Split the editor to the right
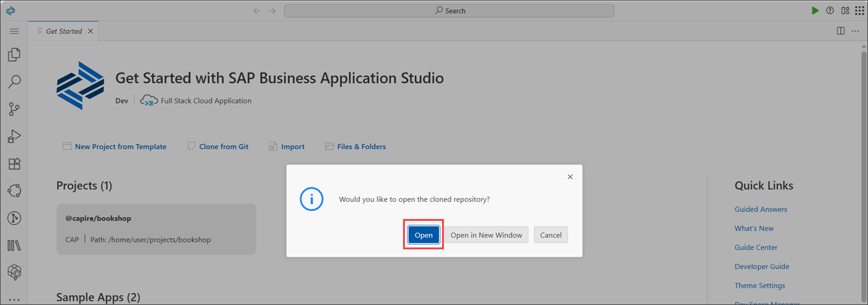 click(840, 31)
